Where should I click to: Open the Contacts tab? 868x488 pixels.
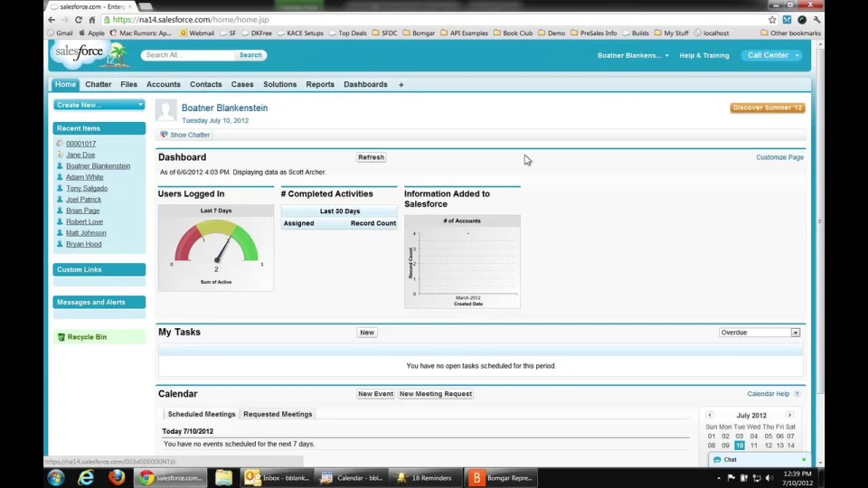[205, 85]
